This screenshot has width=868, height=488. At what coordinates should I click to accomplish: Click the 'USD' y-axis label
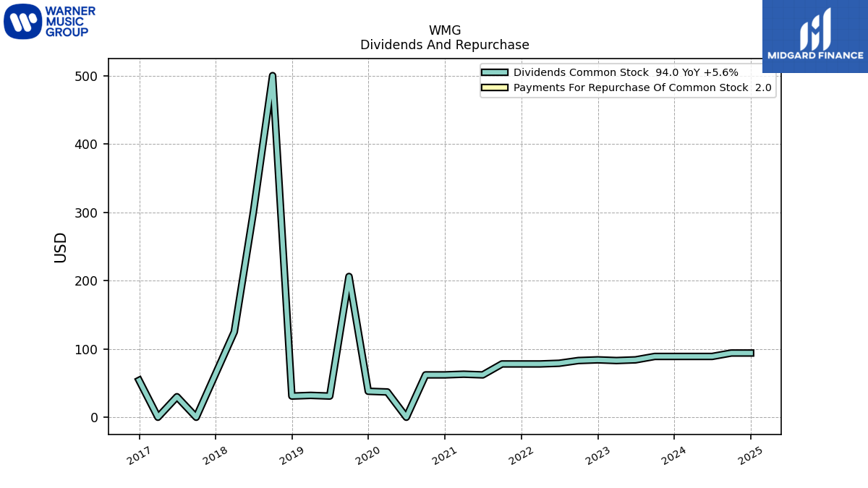pyautogui.click(x=61, y=247)
